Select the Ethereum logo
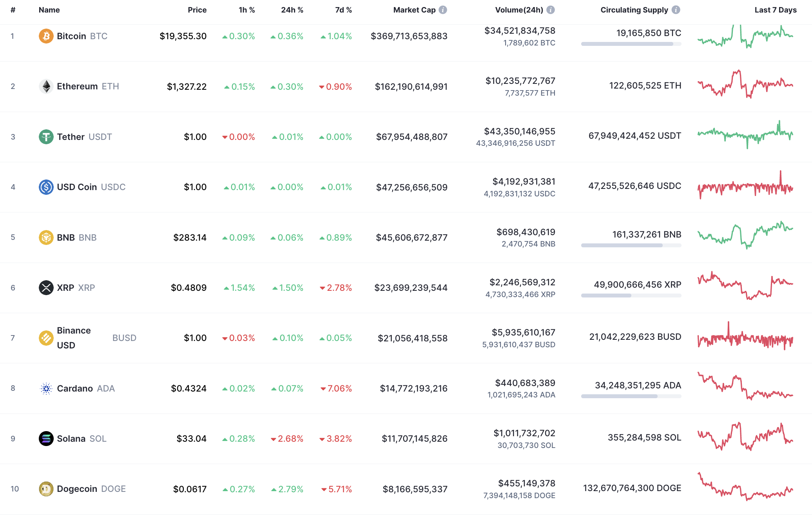The width and height of the screenshot is (812, 515). (46, 86)
